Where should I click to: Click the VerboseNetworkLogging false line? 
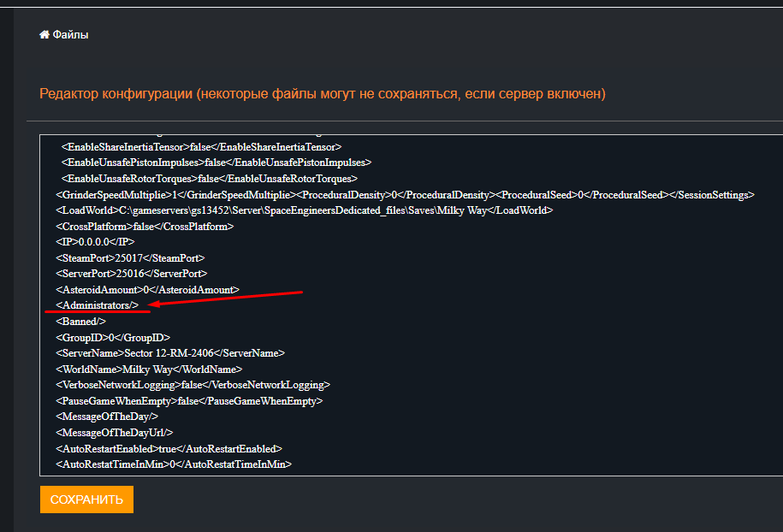(193, 385)
